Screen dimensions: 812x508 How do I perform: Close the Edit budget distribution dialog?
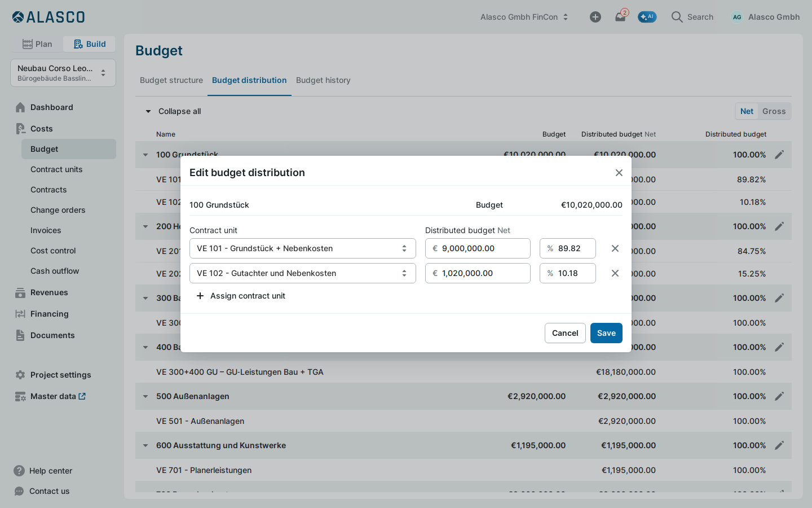(x=619, y=173)
